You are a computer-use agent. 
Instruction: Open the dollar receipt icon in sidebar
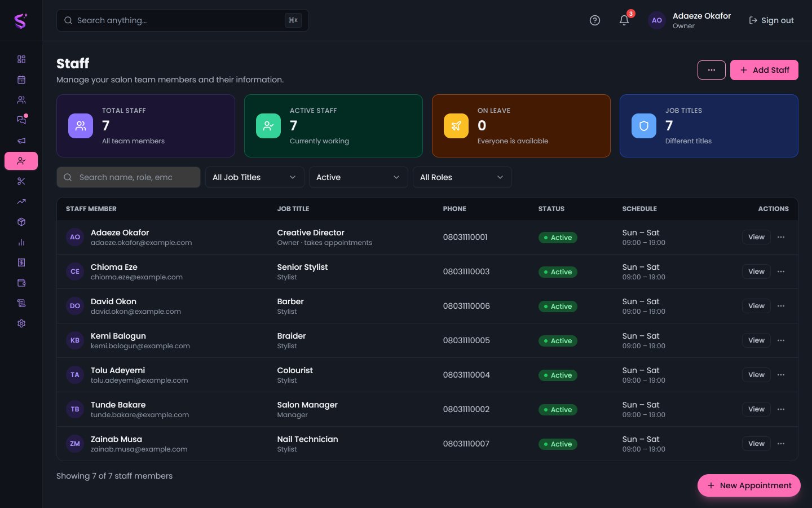(x=21, y=262)
